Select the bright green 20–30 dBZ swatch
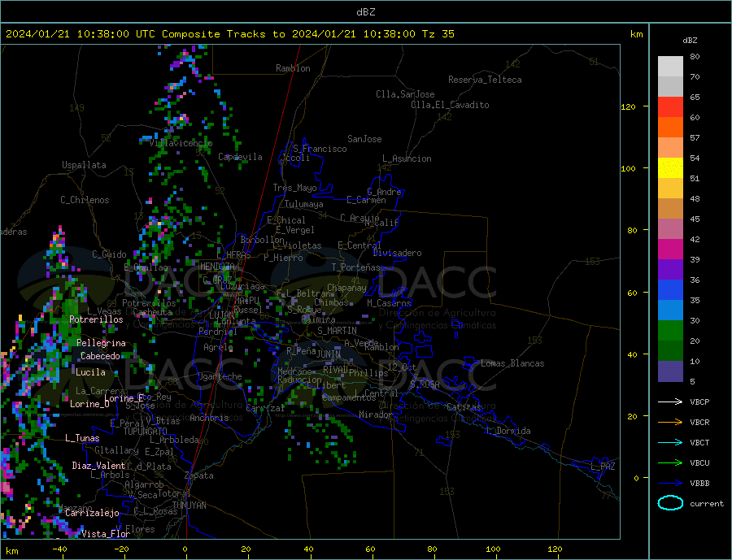This screenshot has width=732, height=560. coord(670,331)
